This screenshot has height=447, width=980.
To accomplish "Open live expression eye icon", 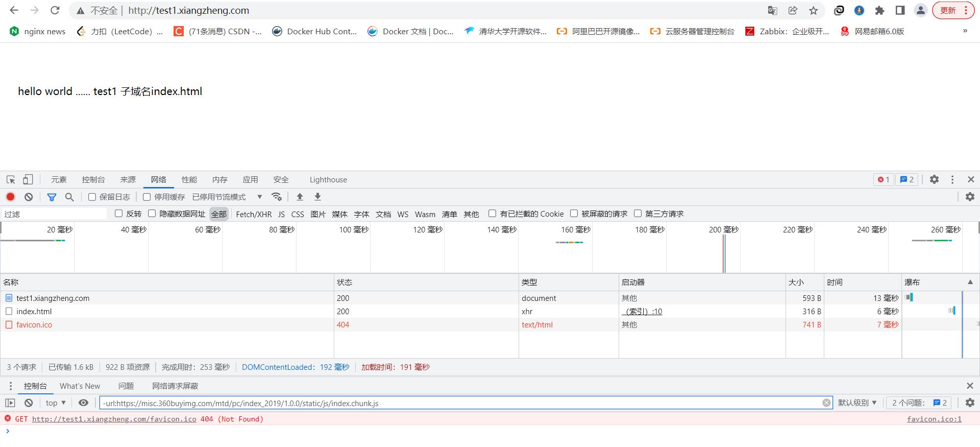I will point(83,403).
